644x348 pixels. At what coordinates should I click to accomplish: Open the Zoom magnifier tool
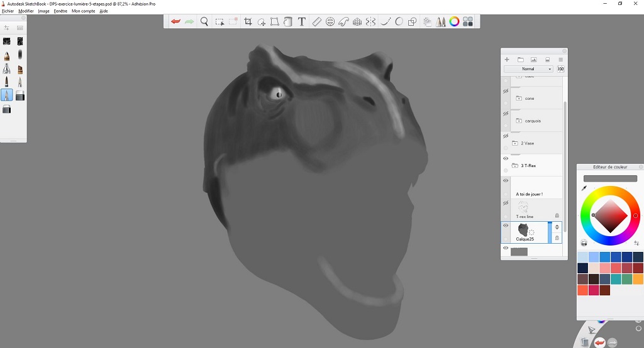(x=204, y=21)
